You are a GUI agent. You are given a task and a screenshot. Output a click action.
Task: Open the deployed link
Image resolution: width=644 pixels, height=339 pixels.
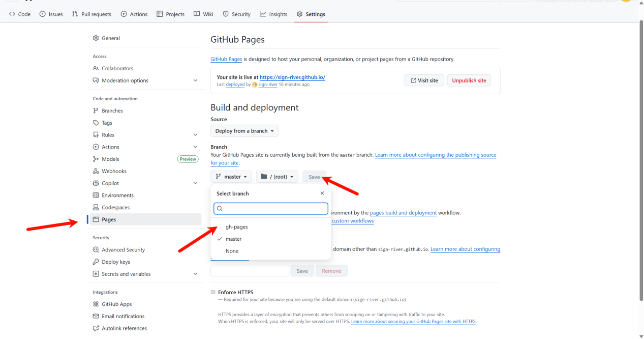click(x=235, y=84)
